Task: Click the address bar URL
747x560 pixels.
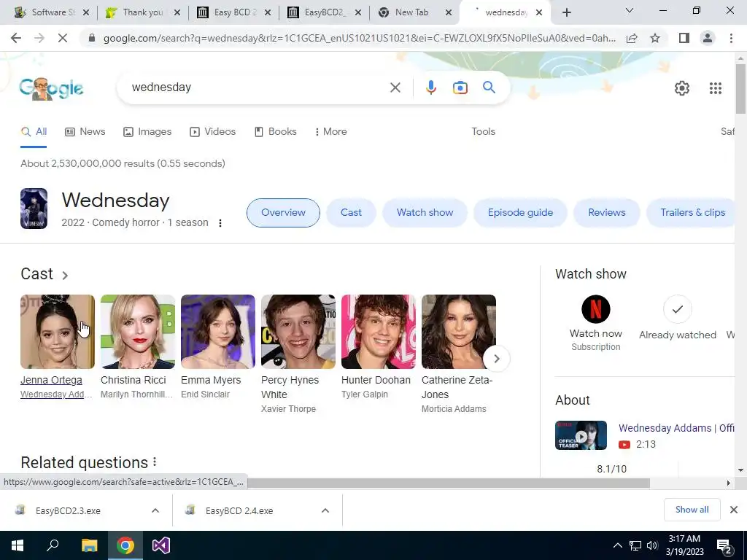Action: click(x=359, y=38)
